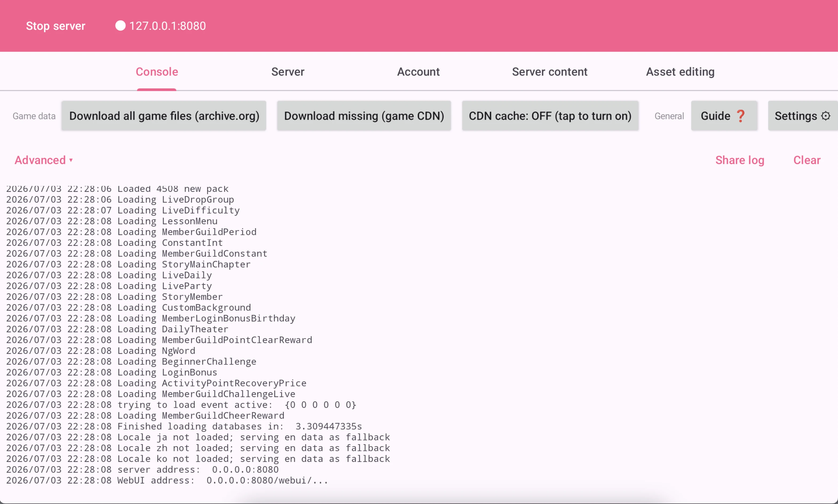The height and width of the screenshot is (504, 838).
Task: Click the 'Loading MemberGuildCheerReward' log line
Action: coord(145,416)
